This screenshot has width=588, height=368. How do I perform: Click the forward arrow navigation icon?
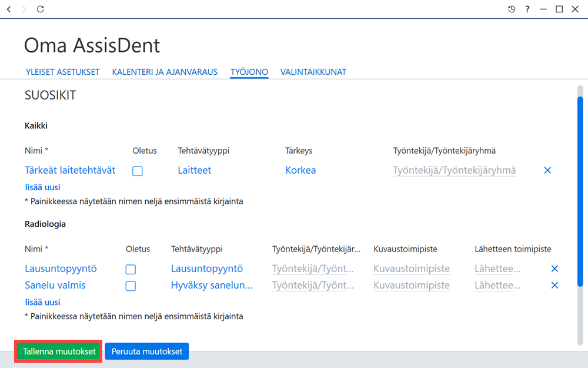(x=24, y=9)
